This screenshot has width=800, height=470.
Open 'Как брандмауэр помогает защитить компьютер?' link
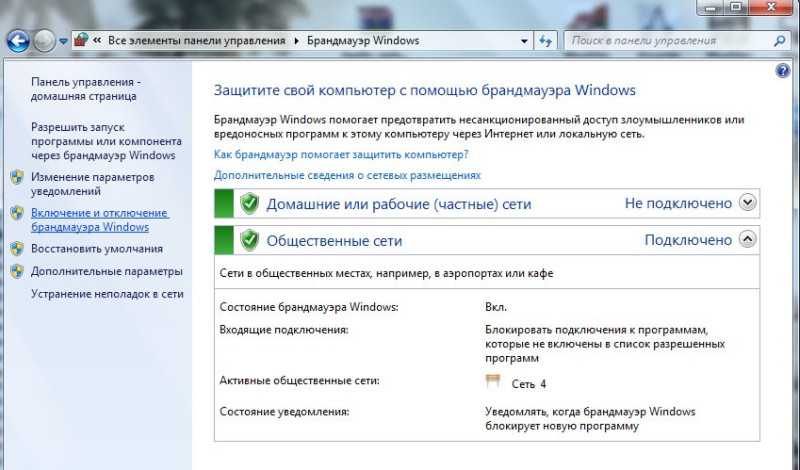(341, 154)
